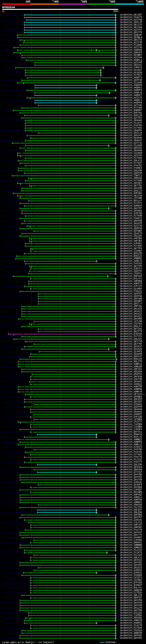Click the UniRef100_P27494 label

tap(131, 628)
